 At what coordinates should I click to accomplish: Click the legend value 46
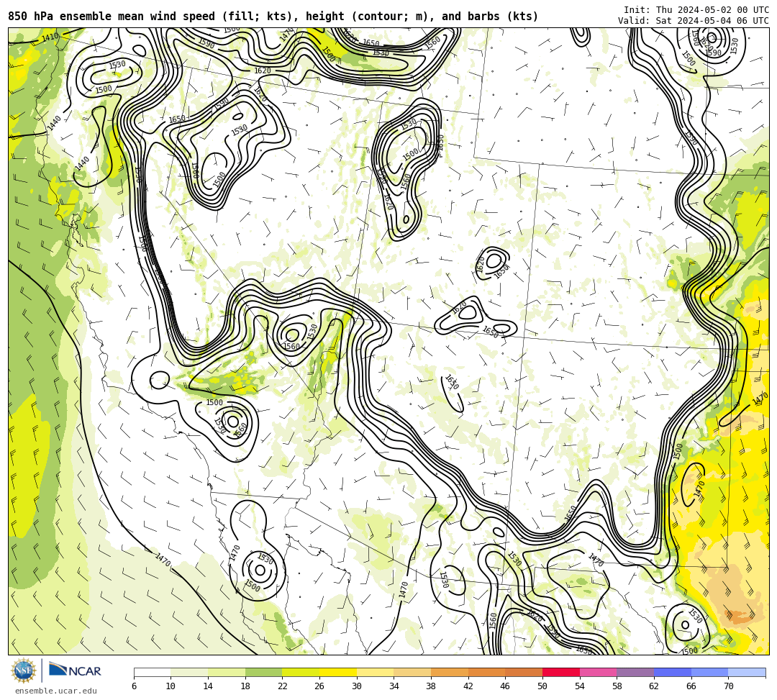506,686
